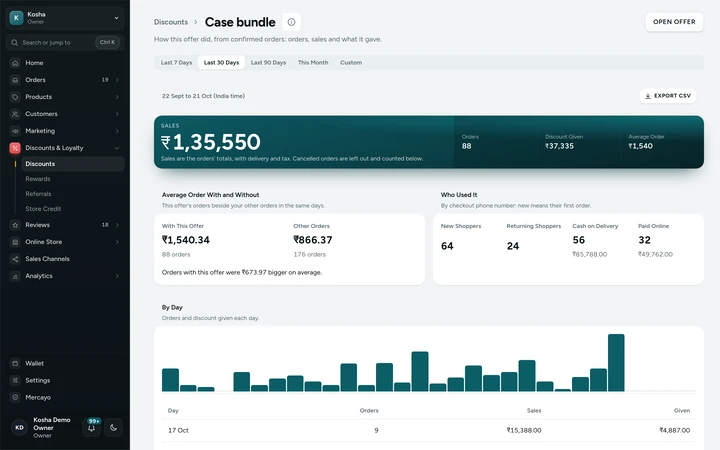
Task: Expand the Orders menu chevron
Action: point(117,80)
